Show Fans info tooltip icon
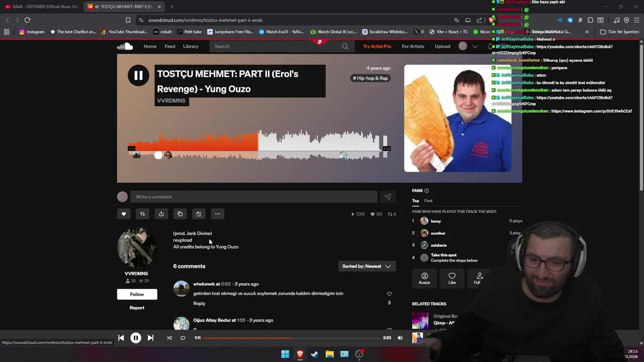Screen dimensions: 644x362 tap(427, 191)
